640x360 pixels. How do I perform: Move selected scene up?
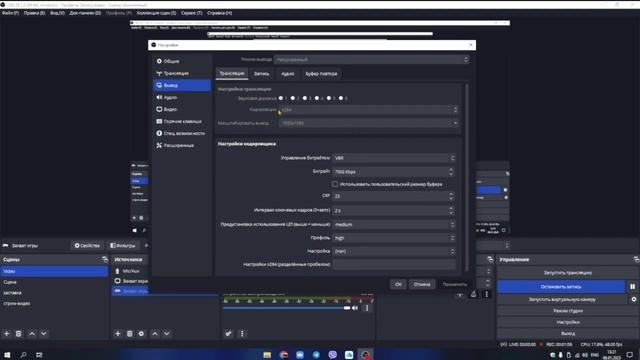coord(32,333)
